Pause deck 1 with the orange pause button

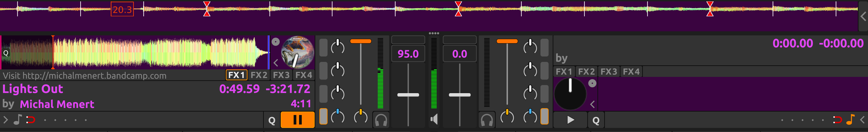[x=297, y=120]
